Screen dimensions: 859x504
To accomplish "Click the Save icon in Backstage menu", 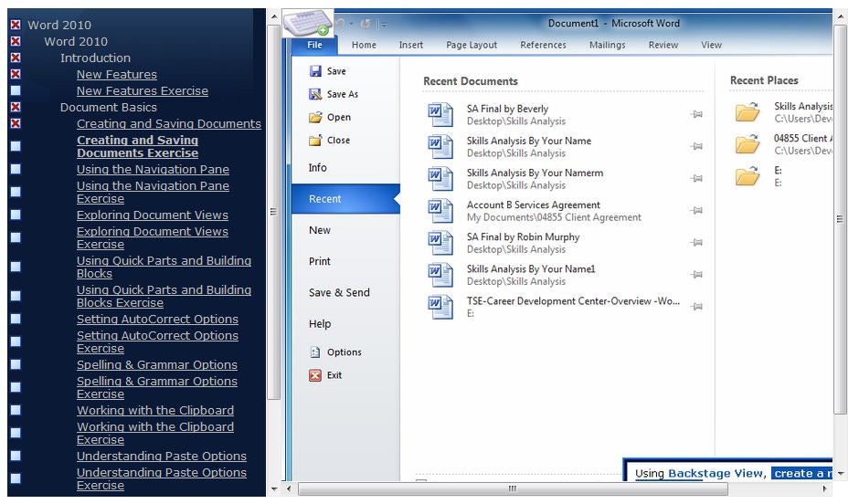I will coord(315,71).
